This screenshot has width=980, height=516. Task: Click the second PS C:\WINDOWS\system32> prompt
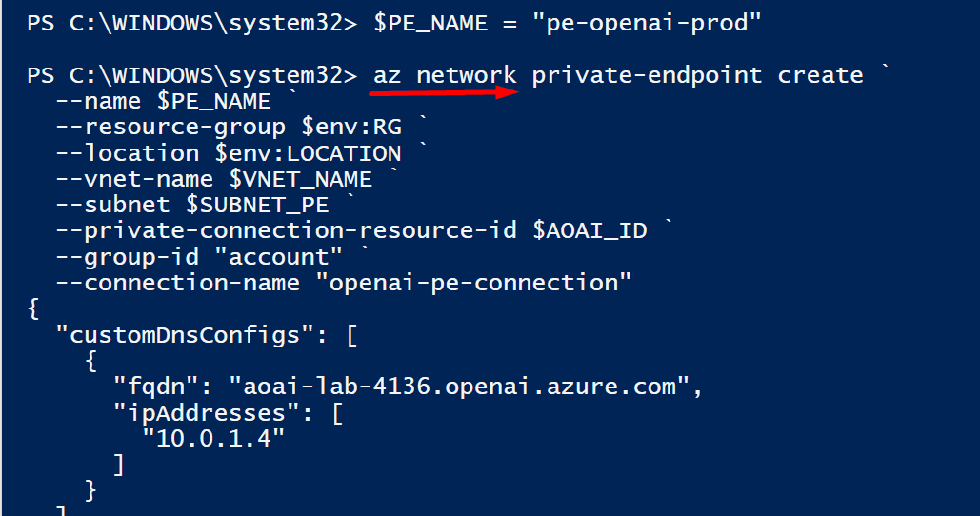[x=192, y=75]
